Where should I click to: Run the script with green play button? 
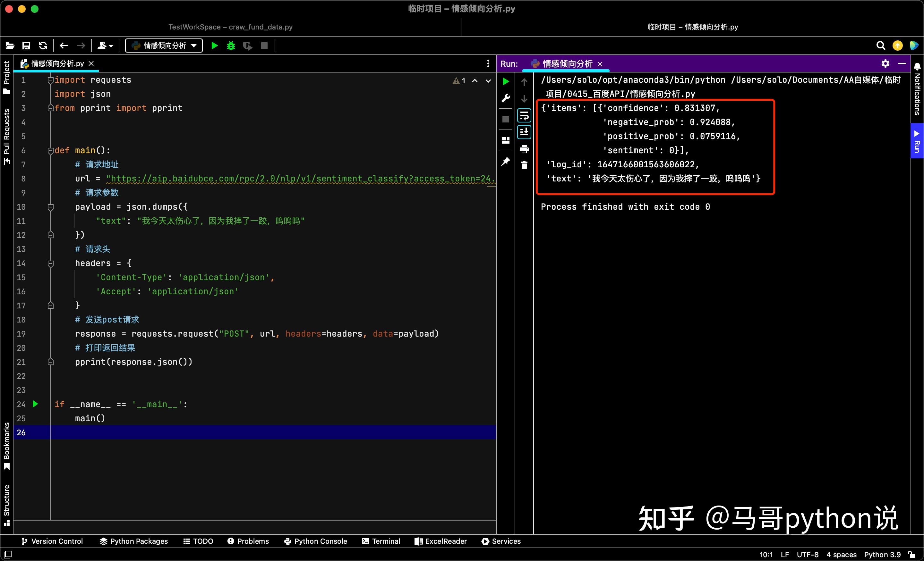(215, 46)
